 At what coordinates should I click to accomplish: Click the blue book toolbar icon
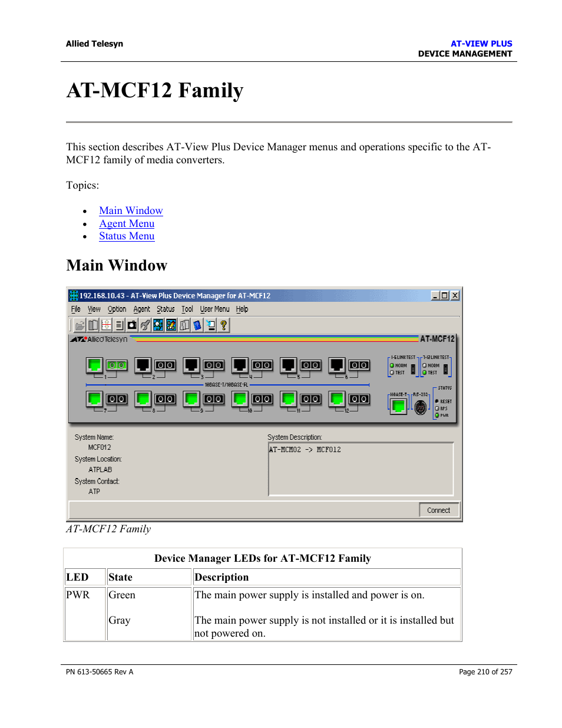coord(197,325)
